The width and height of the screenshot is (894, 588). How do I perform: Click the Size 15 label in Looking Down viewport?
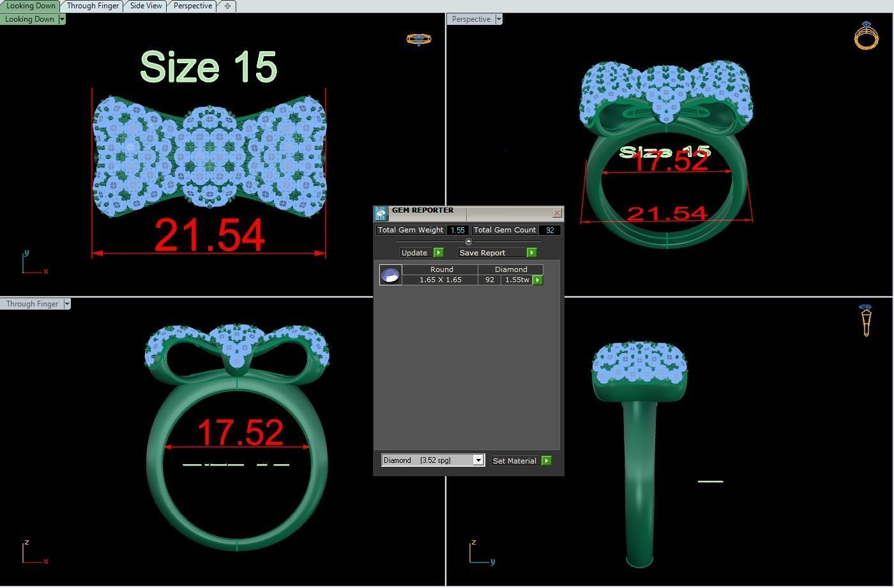pos(208,67)
